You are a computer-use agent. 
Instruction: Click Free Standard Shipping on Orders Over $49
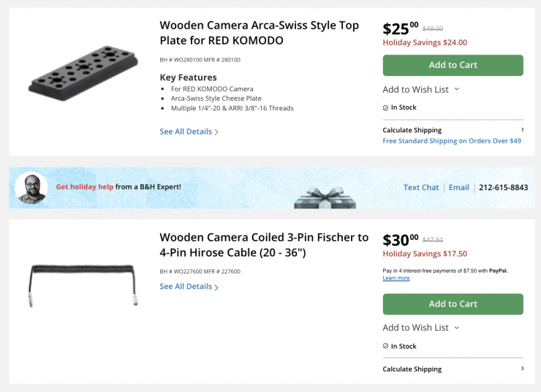451,141
